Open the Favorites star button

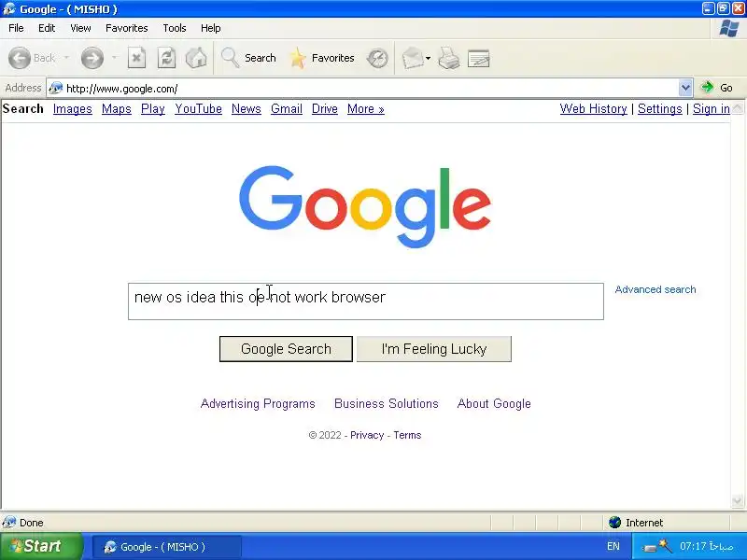[x=322, y=58]
